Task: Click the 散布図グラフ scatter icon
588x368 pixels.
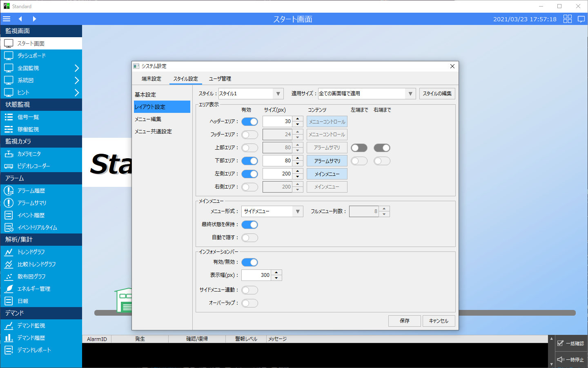Action: [x=9, y=276]
